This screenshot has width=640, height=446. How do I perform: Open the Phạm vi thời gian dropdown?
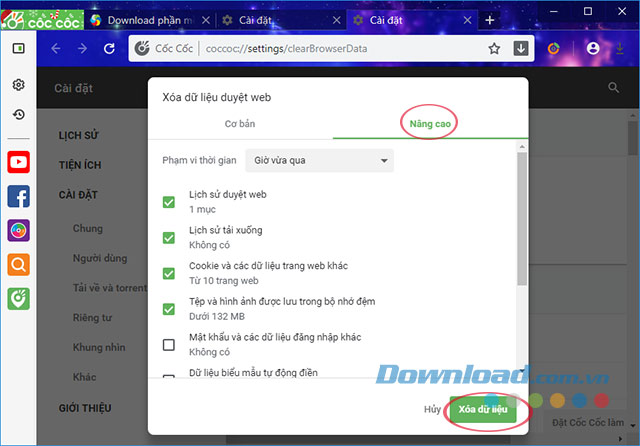click(320, 160)
